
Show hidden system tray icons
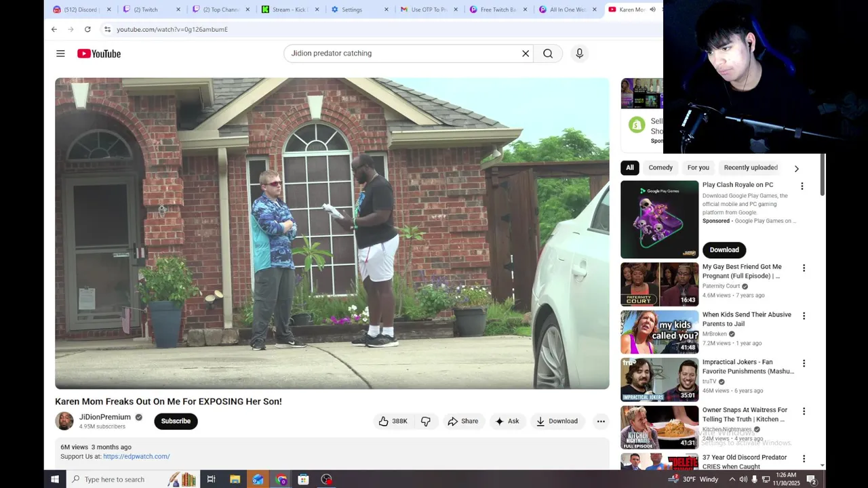pos(732,479)
